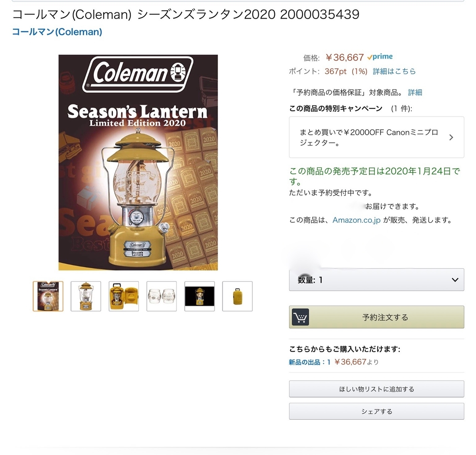The image size is (476, 455).
Task: Open the 数量: 1 quantity selector
Action: tap(376, 280)
